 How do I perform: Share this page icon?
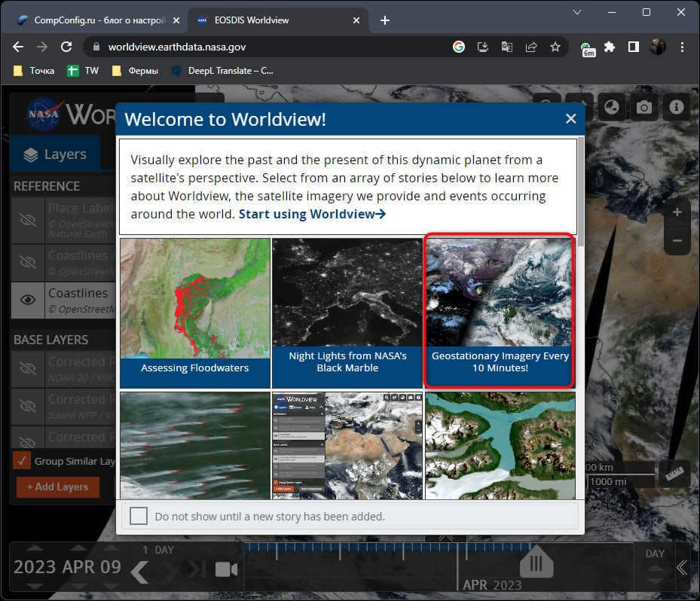pyautogui.click(x=530, y=47)
